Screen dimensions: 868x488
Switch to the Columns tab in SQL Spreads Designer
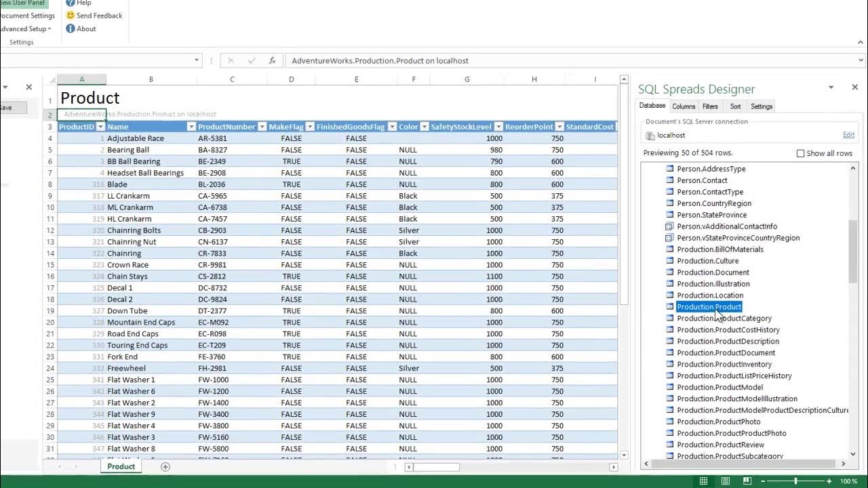(684, 106)
